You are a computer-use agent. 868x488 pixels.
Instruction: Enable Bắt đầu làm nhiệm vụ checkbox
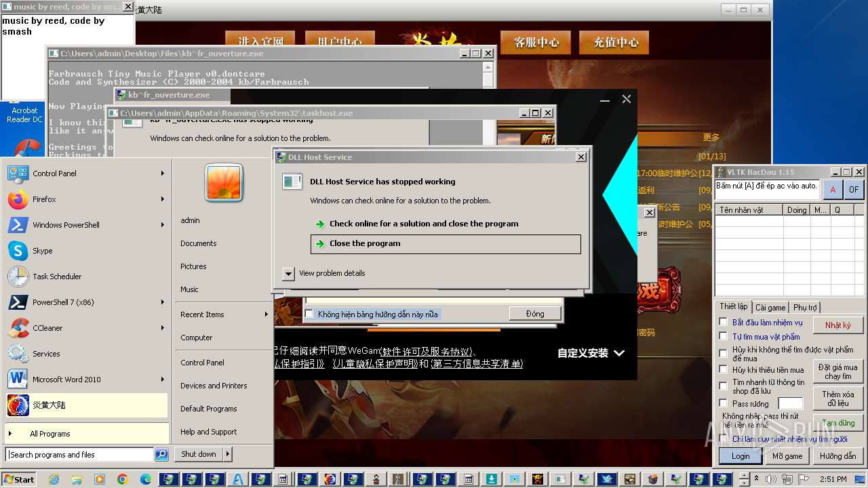click(724, 322)
